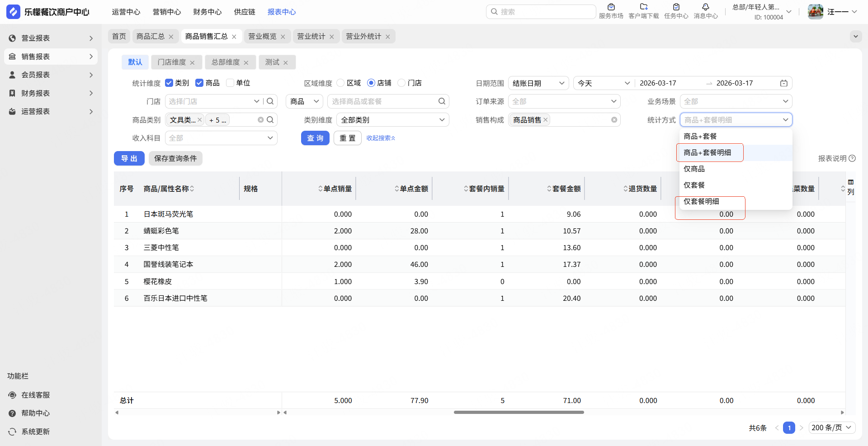Click the 报表说明 help question icon
The width and height of the screenshot is (868, 446).
(852, 158)
